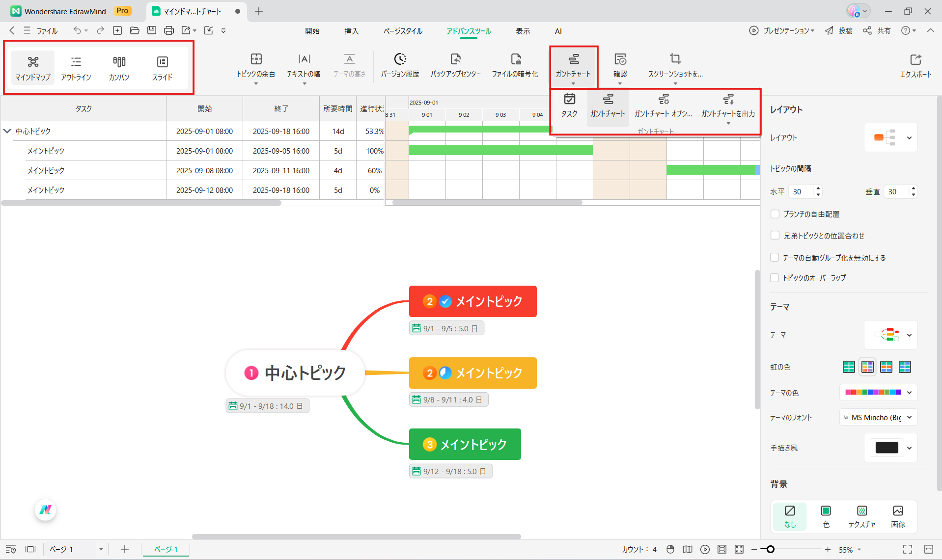Enable ブランチの自由配置
Screen dimensions: 942x560
click(x=775, y=214)
